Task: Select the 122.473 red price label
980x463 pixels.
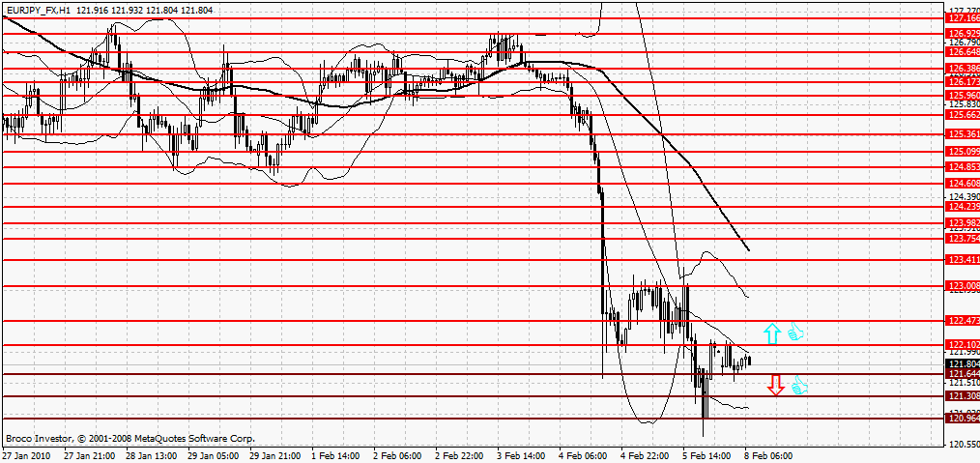Action: pos(964,321)
